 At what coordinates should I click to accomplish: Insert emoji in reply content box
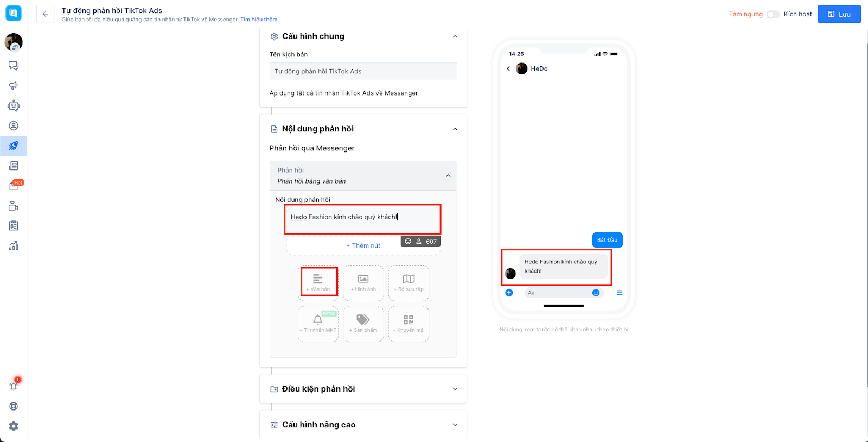click(x=408, y=241)
